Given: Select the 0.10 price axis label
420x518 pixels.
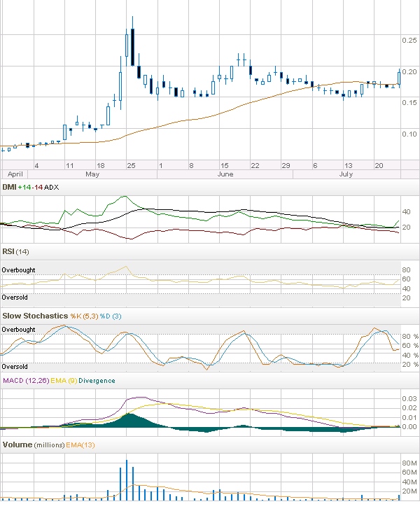Looking at the screenshot, I should (x=409, y=134).
